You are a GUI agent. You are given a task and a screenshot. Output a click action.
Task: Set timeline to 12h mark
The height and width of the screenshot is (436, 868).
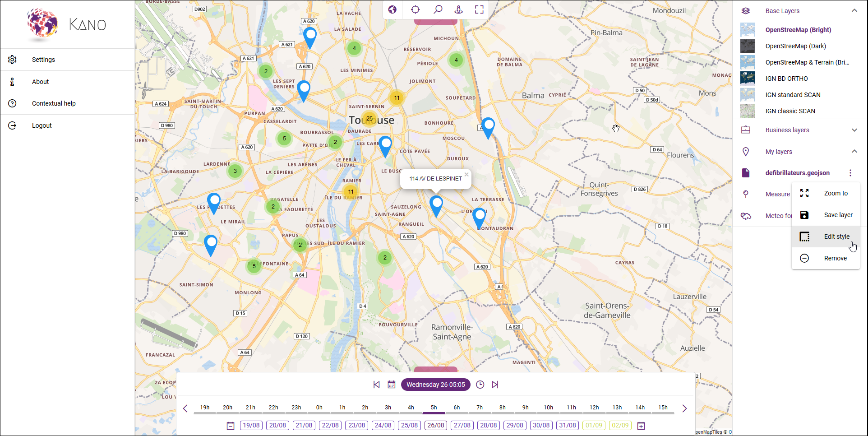(x=594, y=408)
